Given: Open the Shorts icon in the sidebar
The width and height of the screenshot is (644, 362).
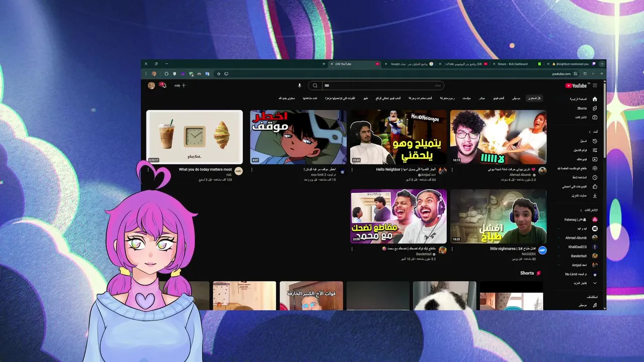Looking at the screenshot, I should (x=595, y=108).
